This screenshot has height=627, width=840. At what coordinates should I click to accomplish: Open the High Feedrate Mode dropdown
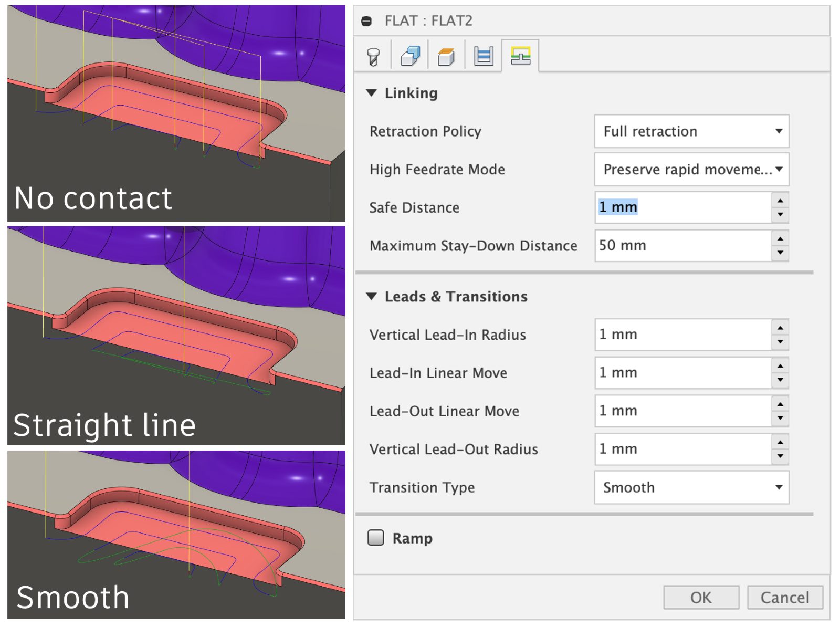pyautogui.click(x=691, y=170)
